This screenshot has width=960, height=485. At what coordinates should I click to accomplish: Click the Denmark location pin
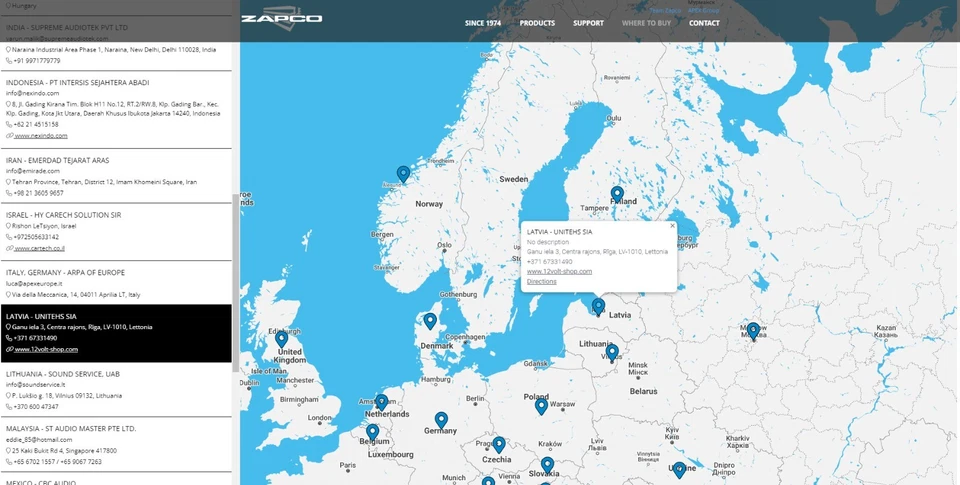click(430, 321)
